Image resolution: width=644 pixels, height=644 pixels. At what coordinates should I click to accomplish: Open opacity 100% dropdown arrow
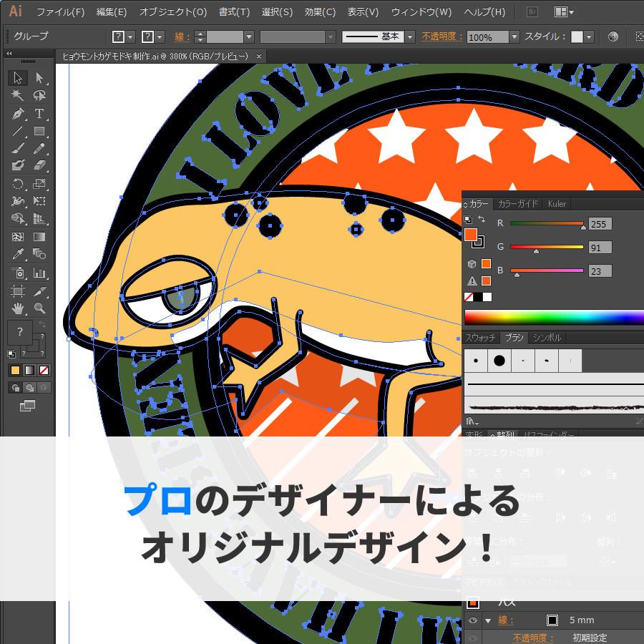tap(514, 37)
